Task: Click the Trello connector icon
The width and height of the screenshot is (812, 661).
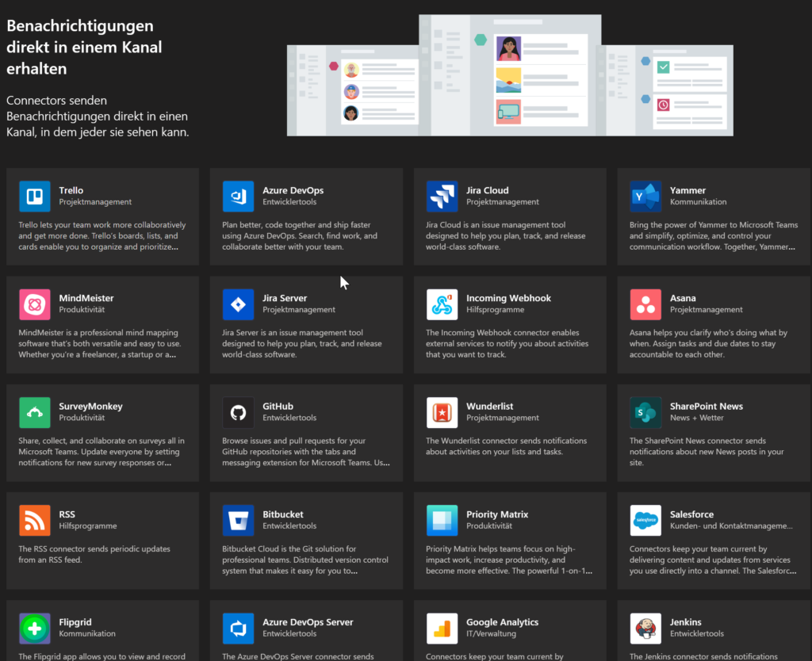Action: pos(35,197)
